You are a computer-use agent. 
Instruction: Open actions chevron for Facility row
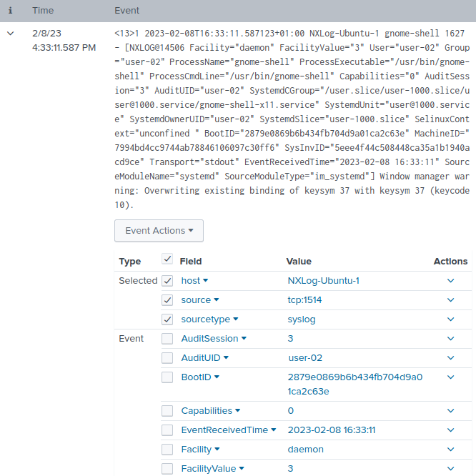pos(450,450)
